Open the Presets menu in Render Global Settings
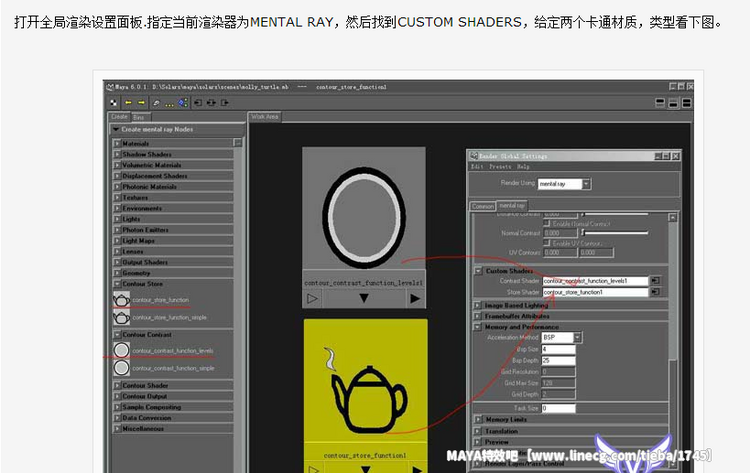750x473 pixels. pos(500,166)
